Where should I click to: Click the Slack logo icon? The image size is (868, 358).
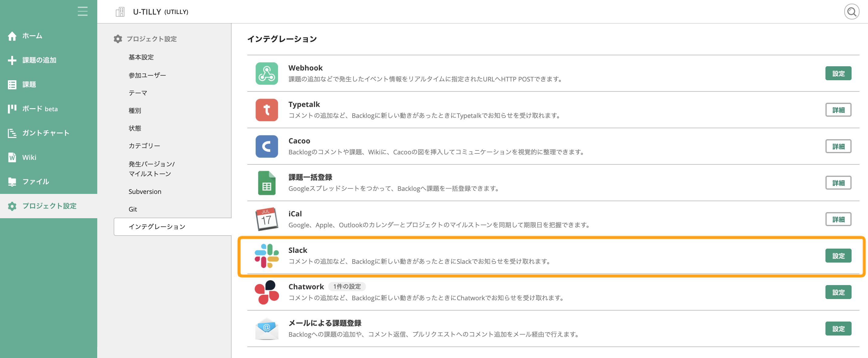[267, 256]
